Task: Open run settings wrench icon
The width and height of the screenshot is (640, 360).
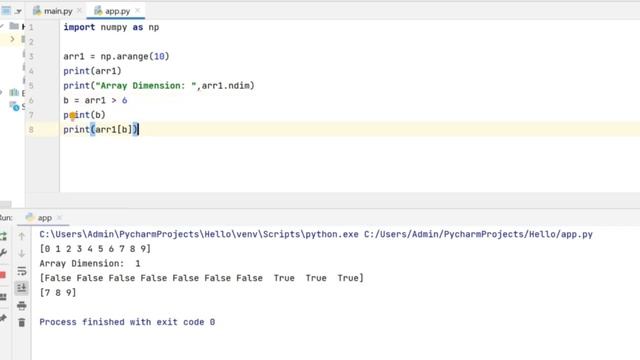Action: [3, 253]
